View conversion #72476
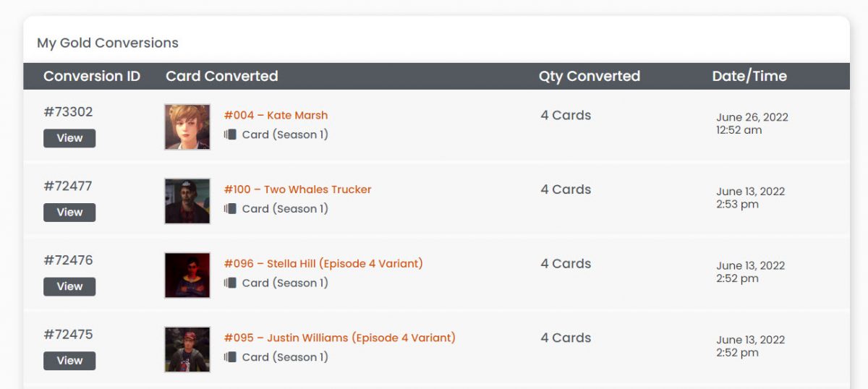868x389 pixels. tap(69, 286)
